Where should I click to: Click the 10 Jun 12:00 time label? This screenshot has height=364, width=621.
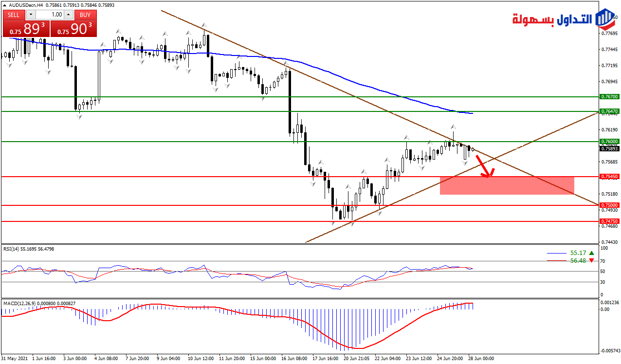[x=201, y=359]
